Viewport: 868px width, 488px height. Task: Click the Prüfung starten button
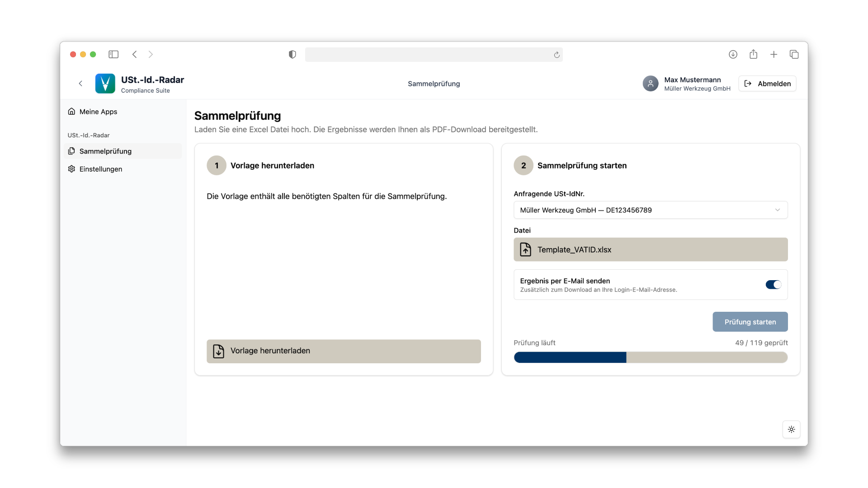coord(750,322)
